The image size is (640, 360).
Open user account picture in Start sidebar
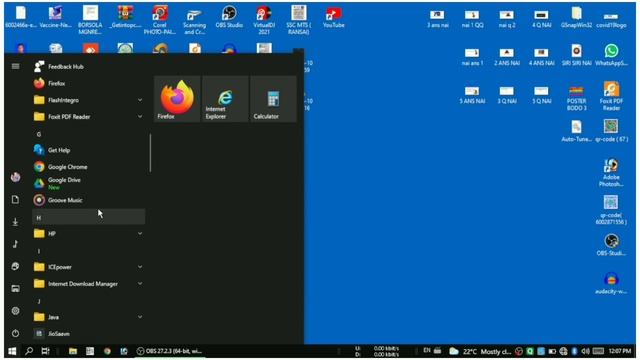coord(16,177)
